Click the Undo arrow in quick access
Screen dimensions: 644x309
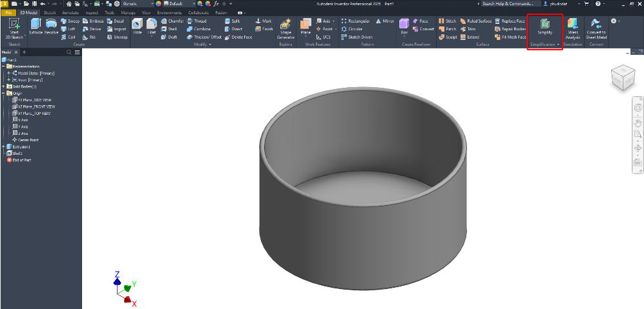pyautogui.click(x=43, y=3)
